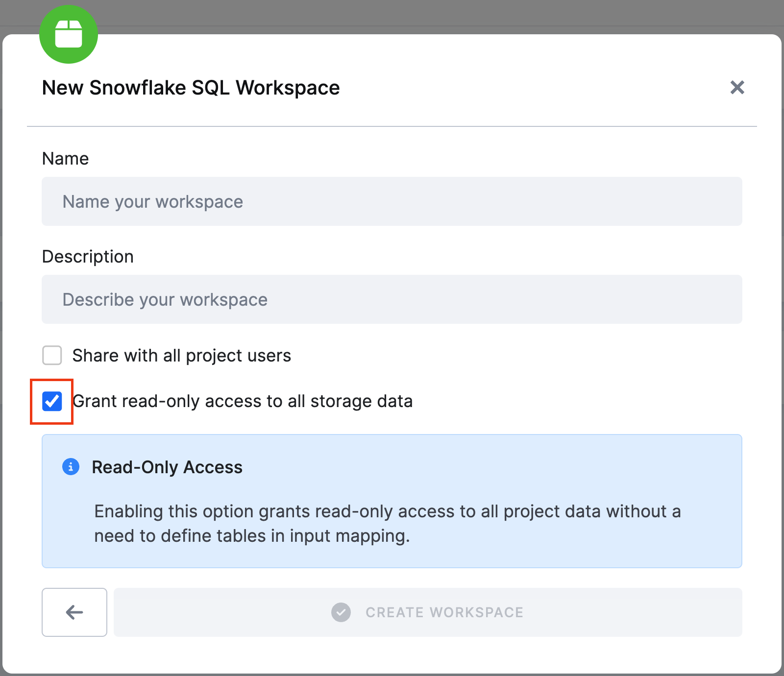This screenshot has height=676, width=784.
Task: Click the Name your workspace input field
Action: [392, 201]
